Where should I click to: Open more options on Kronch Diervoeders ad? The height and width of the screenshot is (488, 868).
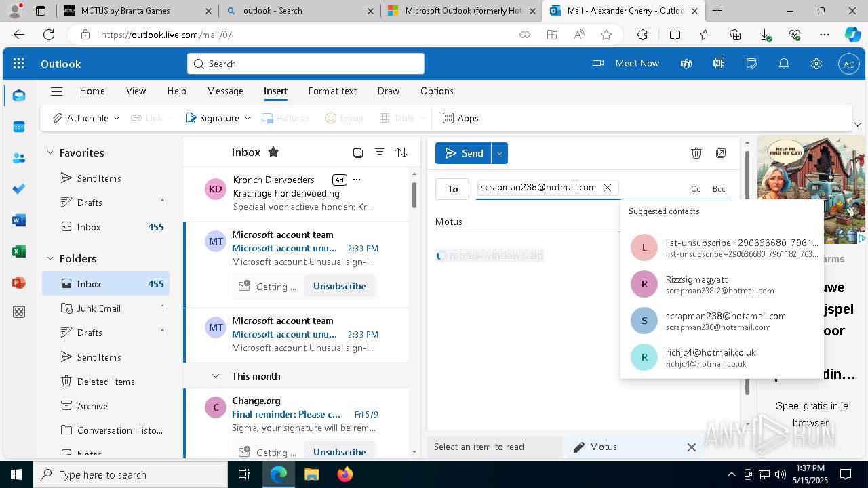coord(357,180)
